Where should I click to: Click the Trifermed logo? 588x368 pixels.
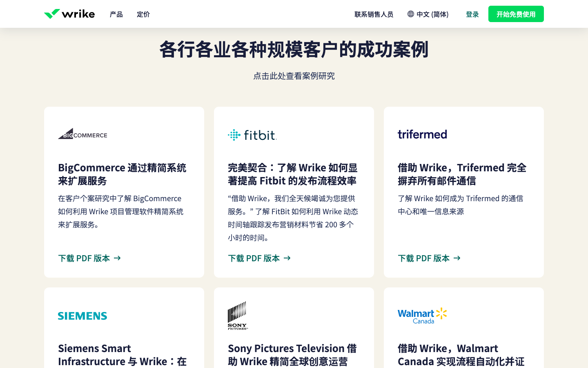point(422,134)
